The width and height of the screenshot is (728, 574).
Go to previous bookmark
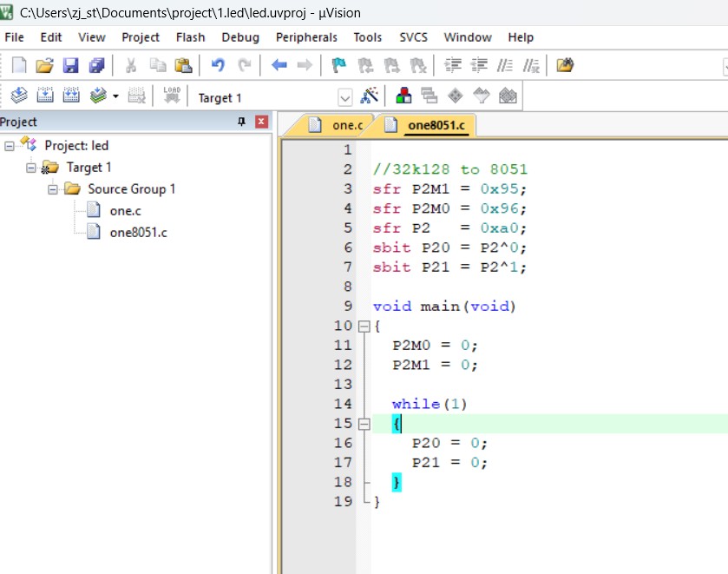pos(365,65)
